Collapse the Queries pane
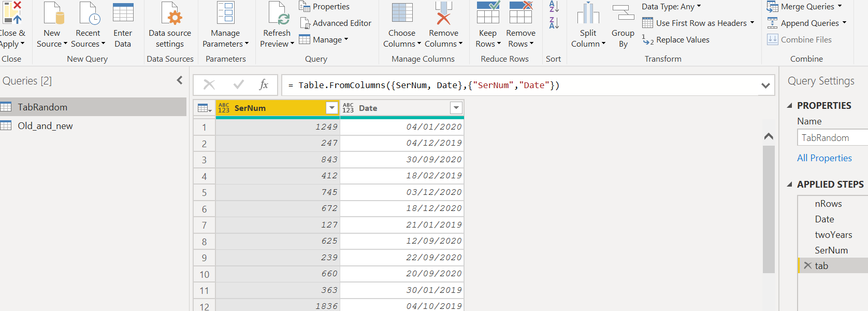 click(180, 80)
